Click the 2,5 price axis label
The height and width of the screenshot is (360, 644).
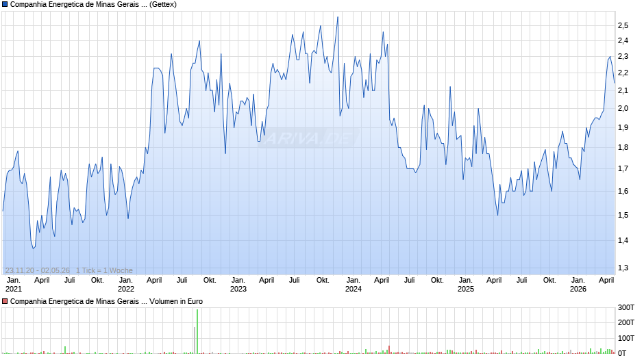pos(623,25)
